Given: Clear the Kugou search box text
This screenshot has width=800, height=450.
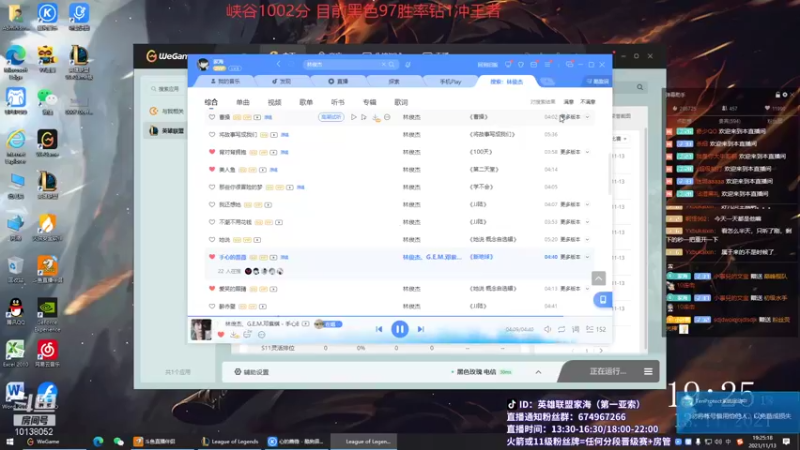Looking at the screenshot, I should [x=384, y=65].
